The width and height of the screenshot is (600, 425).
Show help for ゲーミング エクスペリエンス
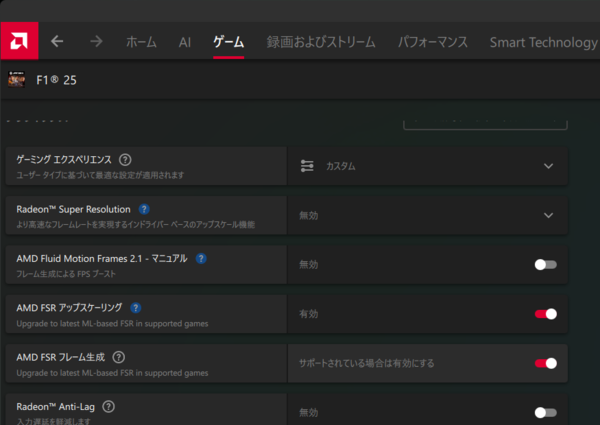coord(125,160)
